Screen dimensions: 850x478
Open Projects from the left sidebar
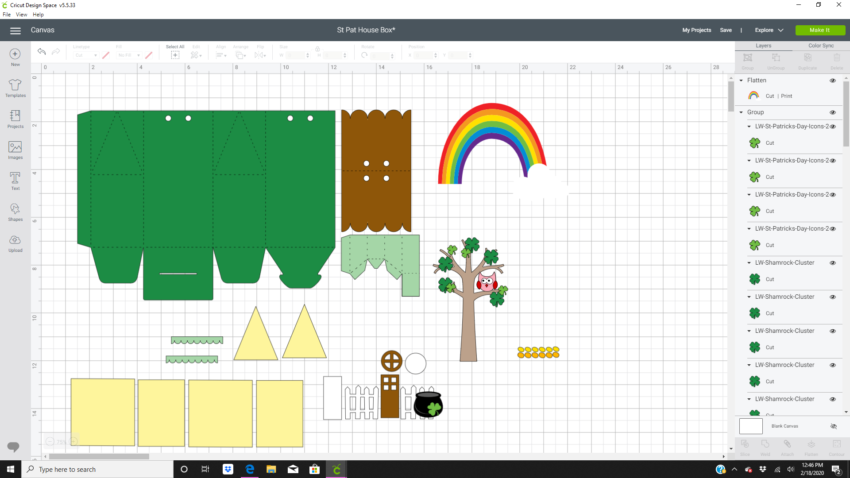pos(15,119)
